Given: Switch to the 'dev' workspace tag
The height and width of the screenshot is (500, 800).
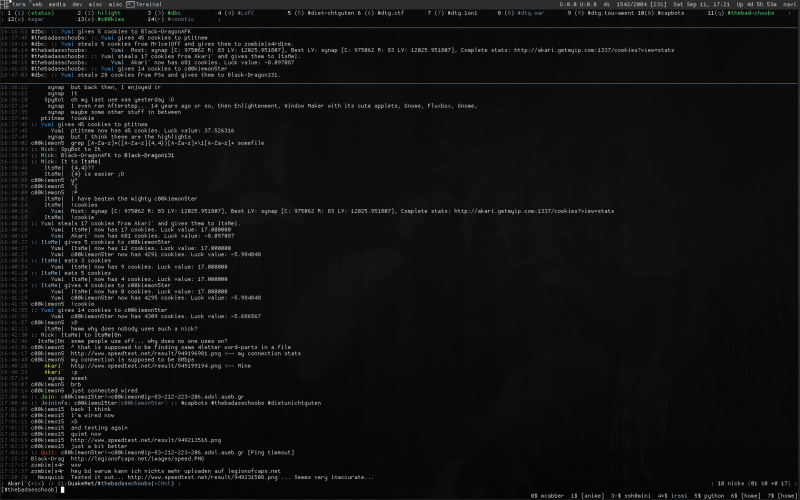Looking at the screenshot, I should point(77,4).
